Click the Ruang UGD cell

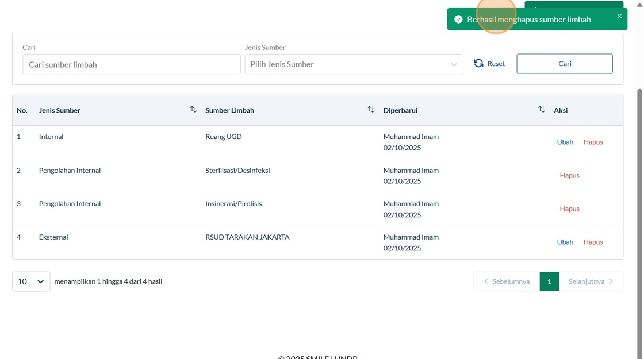click(224, 137)
